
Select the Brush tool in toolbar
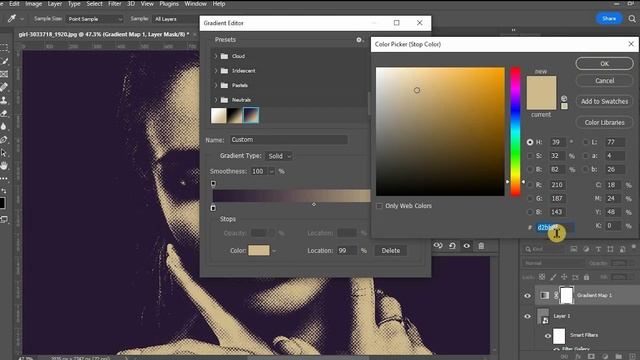pyautogui.click(x=4, y=61)
